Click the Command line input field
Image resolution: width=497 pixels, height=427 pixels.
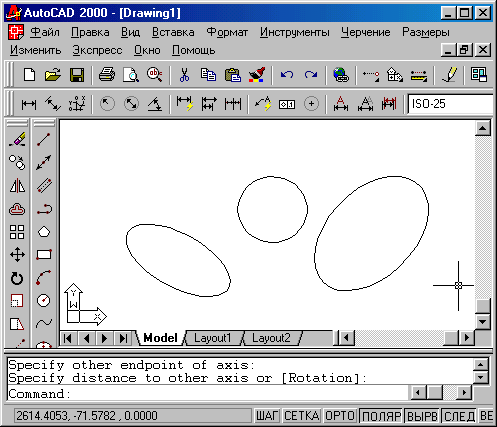[207, 394]
